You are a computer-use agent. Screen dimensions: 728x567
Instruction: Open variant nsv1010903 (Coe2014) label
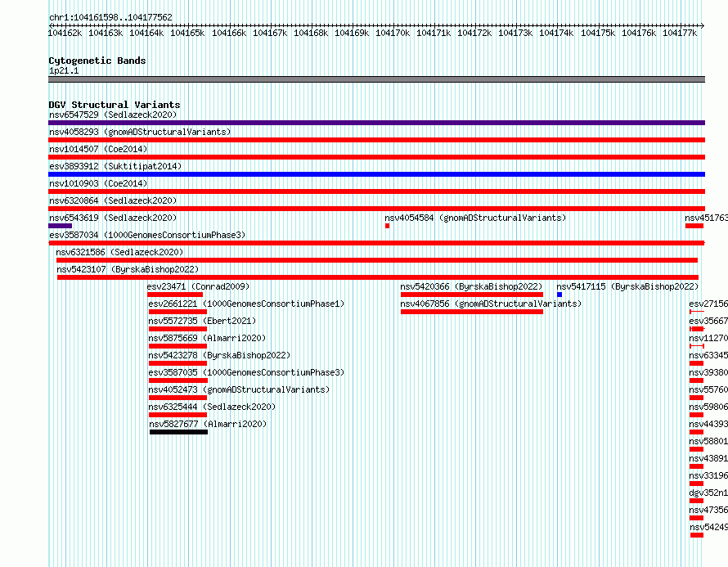click(x=98, y=183)
